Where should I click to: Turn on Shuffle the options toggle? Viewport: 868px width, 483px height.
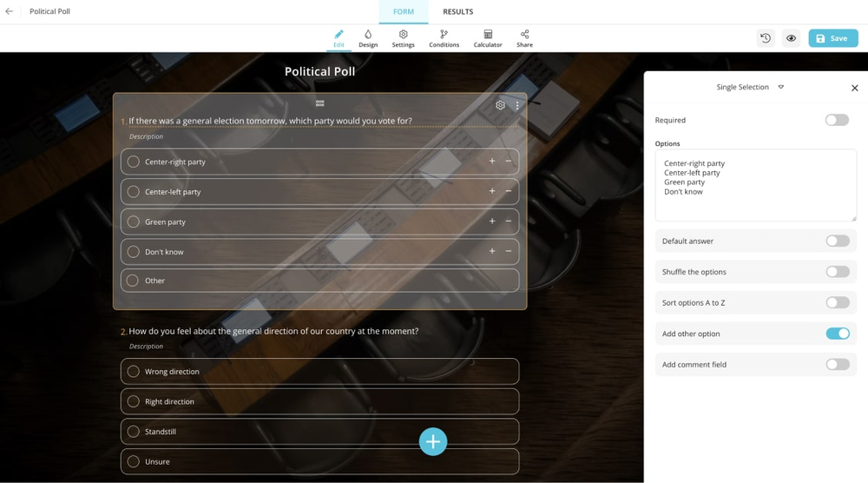coord(837,272)
